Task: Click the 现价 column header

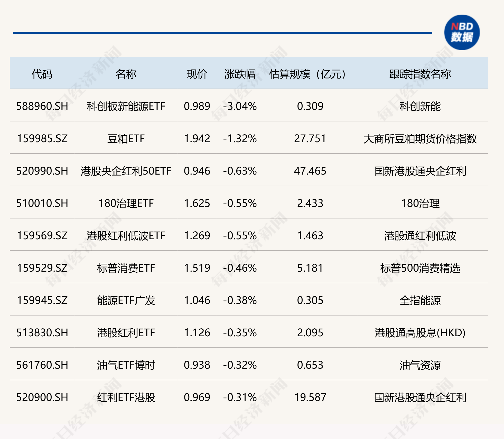Action: pyautogui.click(x=197, y=74)
